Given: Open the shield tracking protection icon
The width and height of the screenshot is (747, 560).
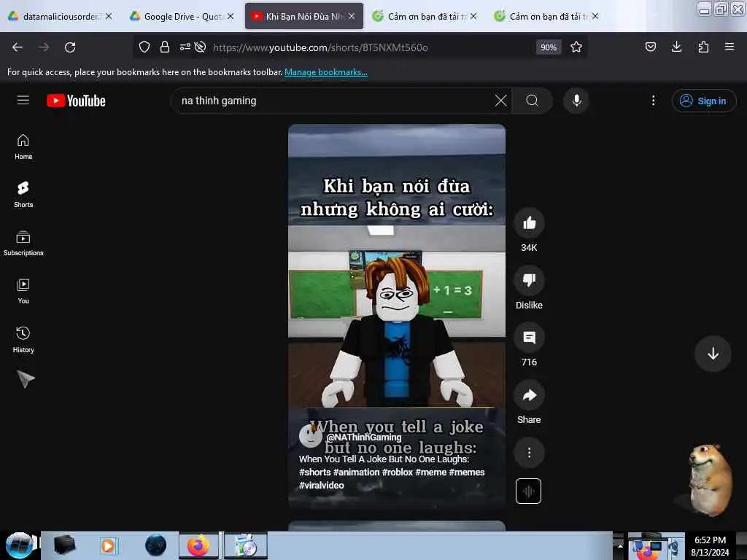Looking at the screenshot, I should 144,47.
